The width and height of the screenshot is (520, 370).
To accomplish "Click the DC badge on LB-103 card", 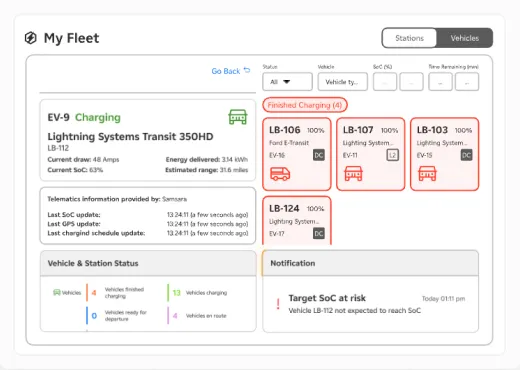I will (466, 155).
